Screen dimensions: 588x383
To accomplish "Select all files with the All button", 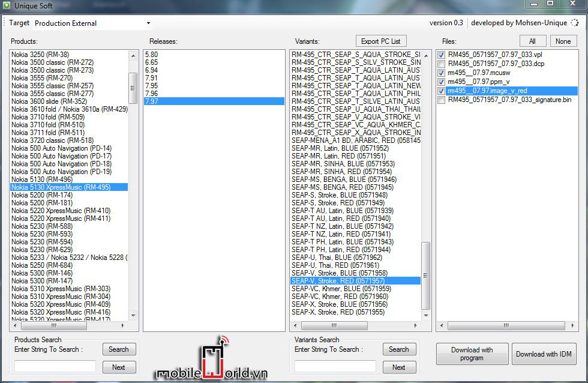I will [x=532, y=41].
